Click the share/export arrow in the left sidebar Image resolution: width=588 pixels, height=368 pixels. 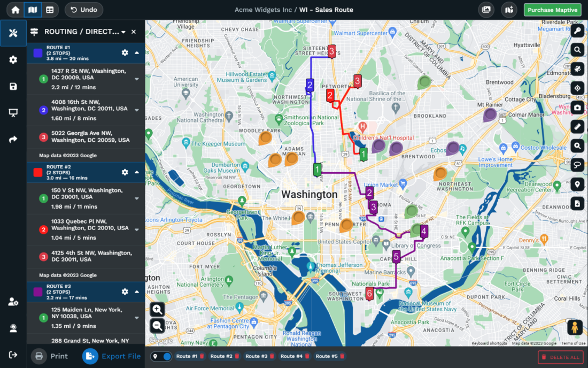(x=13, y=139)
